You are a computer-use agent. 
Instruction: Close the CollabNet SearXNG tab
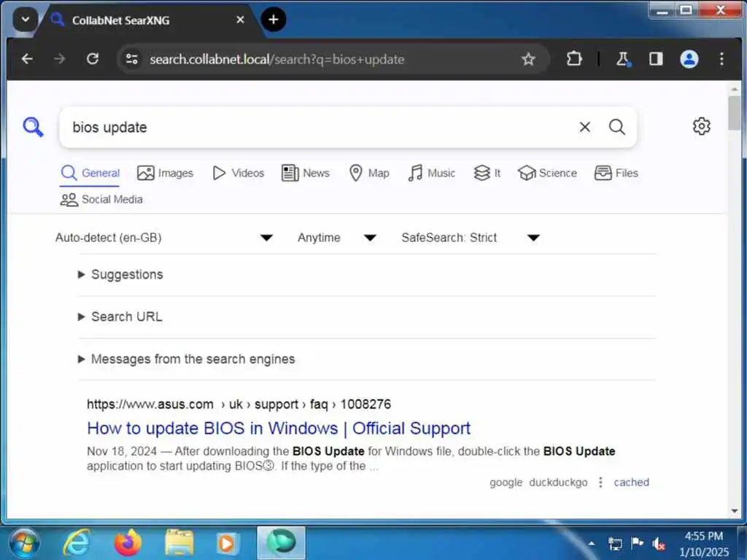point(241,20)
